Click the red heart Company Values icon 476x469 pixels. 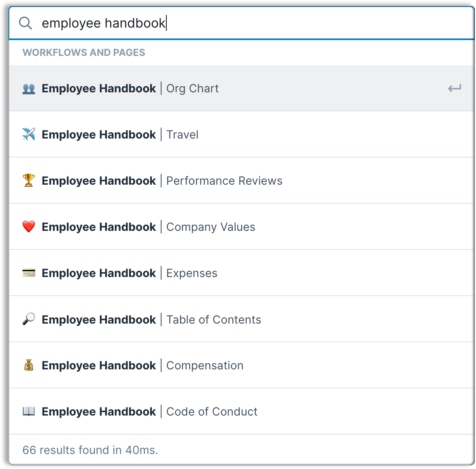tap(29, 227)
